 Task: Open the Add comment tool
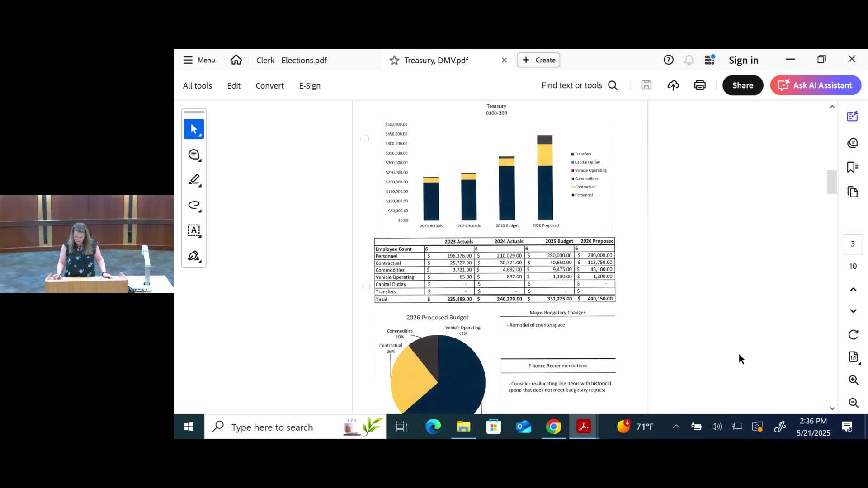(193, 155)
